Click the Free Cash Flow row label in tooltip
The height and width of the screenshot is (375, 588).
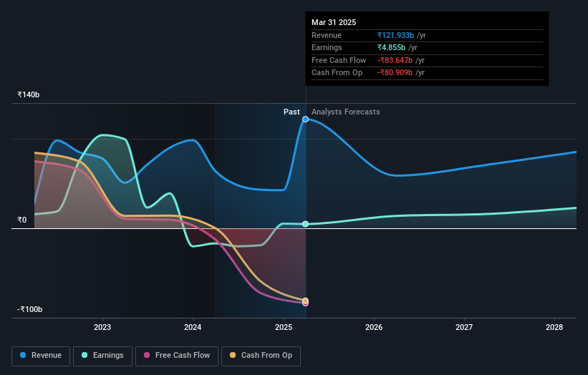[x=339, y=60]
